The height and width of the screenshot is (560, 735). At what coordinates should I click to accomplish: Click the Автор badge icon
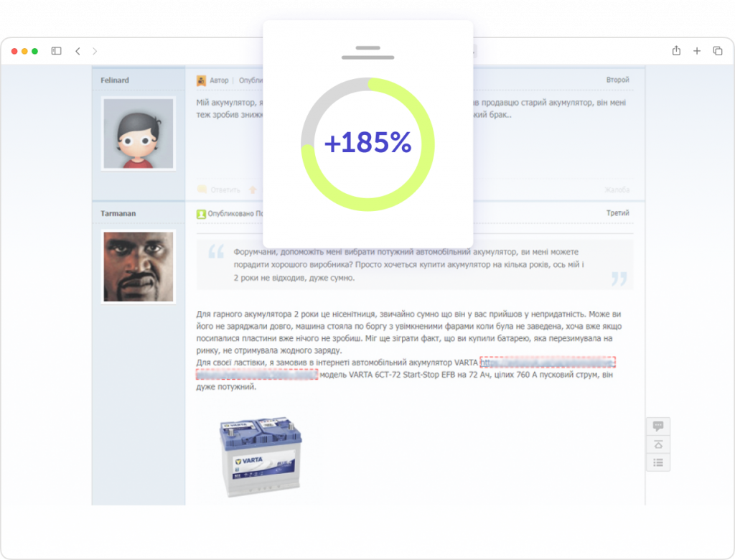(x=202, y=80)
